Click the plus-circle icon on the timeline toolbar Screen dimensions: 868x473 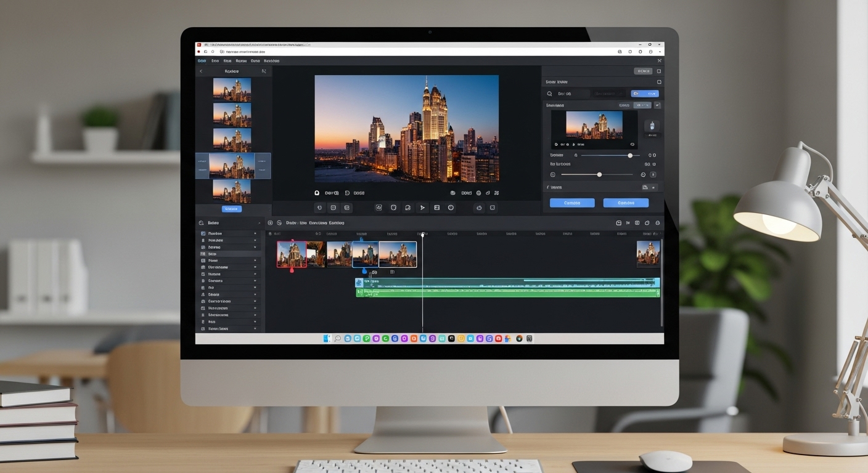(270, 223)
